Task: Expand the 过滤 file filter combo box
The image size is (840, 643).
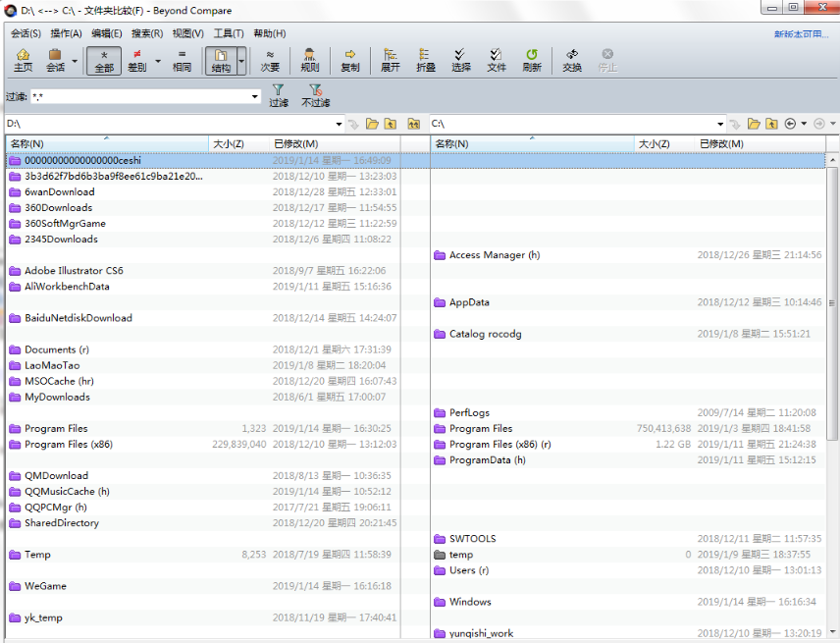Action: coord(255,97)
